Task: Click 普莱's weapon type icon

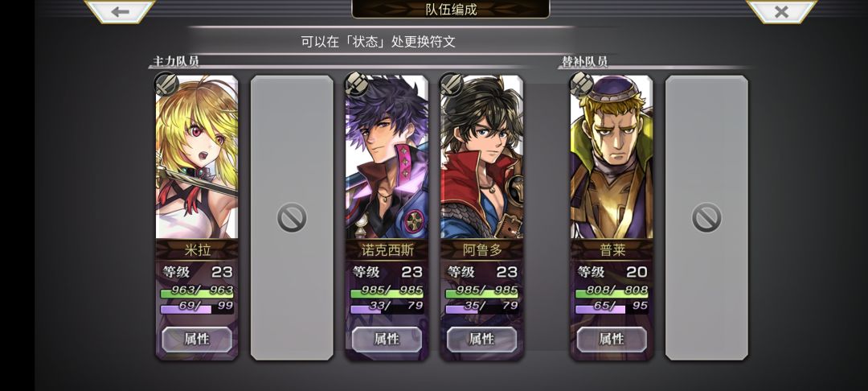Action: (x=581, y=84)
